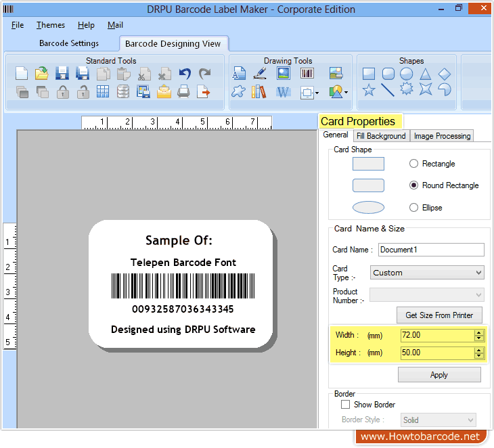
Task: Switch to the Fill Background tab
Action: 381,136
